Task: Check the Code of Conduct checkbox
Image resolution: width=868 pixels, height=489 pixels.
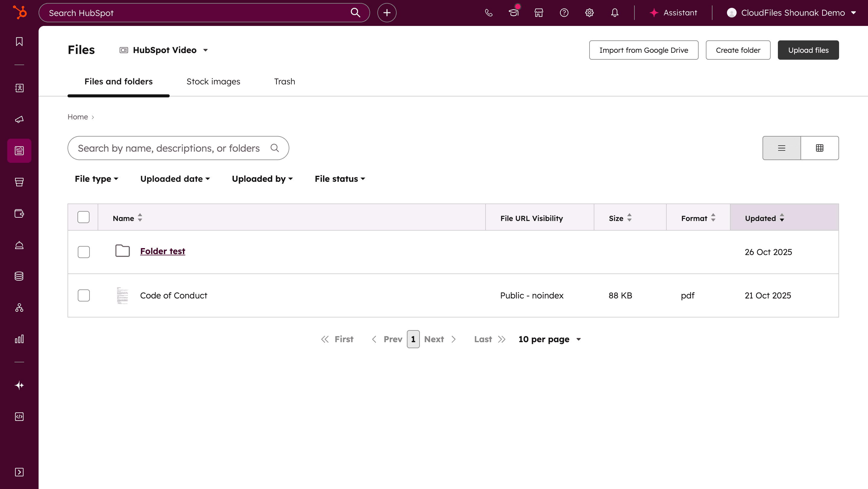Action: tap(83, 295)
